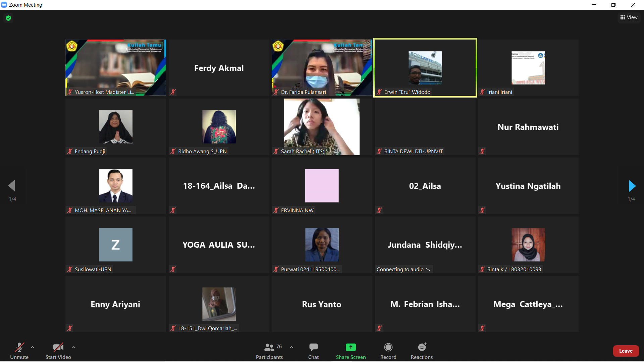Expand the arrow next to Participants
The width and height of the screenshot is (644, 362).
click(291, 347)
